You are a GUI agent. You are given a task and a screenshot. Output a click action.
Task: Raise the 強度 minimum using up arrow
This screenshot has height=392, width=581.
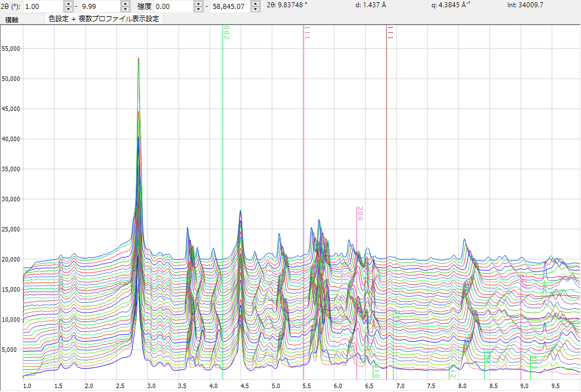click(x=199, y=3)
